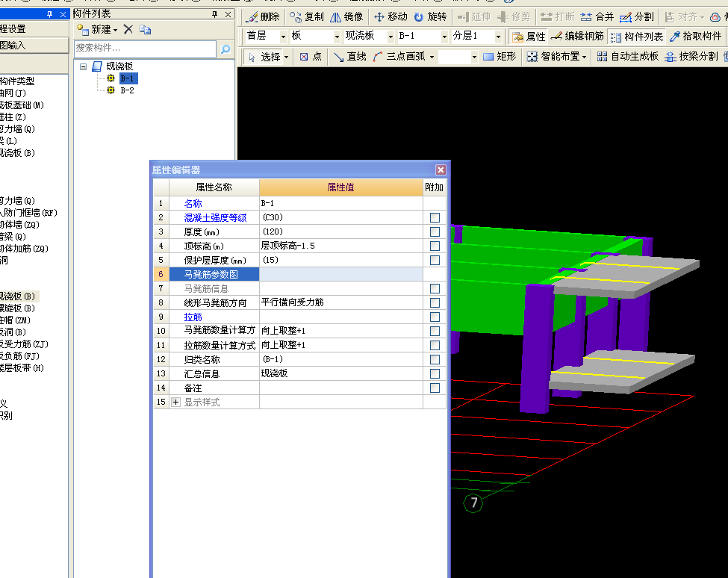Image resolution: width=728 pixels, height=578 pixels.
Task: Click Pick Component (拾取构件)
Action: tap(695, 36)
